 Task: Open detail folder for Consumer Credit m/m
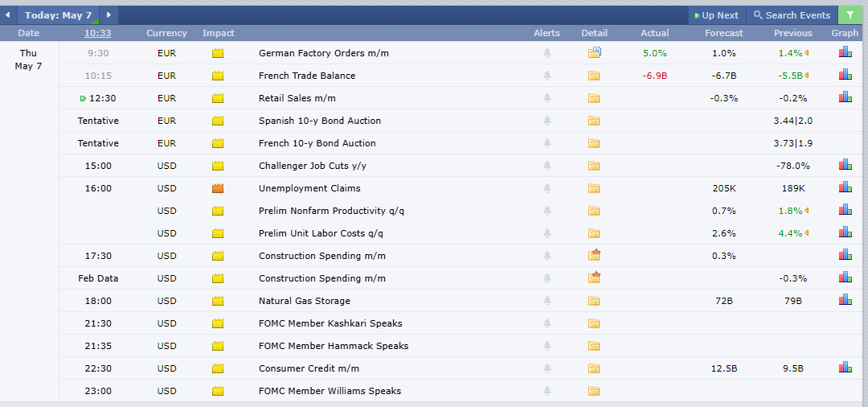click(x=594, y=368)
